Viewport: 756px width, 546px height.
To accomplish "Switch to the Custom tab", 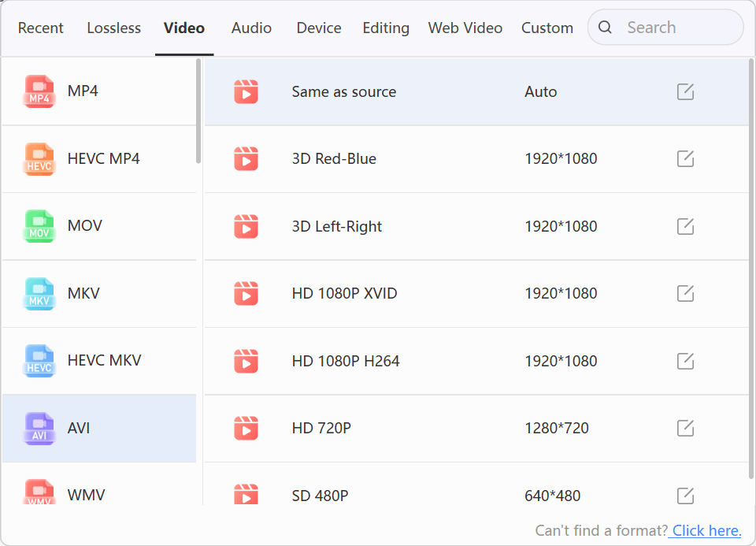I will click(547, 28).
